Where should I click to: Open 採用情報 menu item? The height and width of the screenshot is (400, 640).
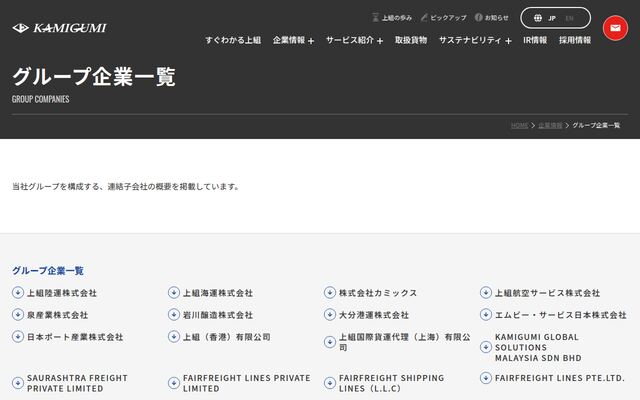(x=575, y=40)
